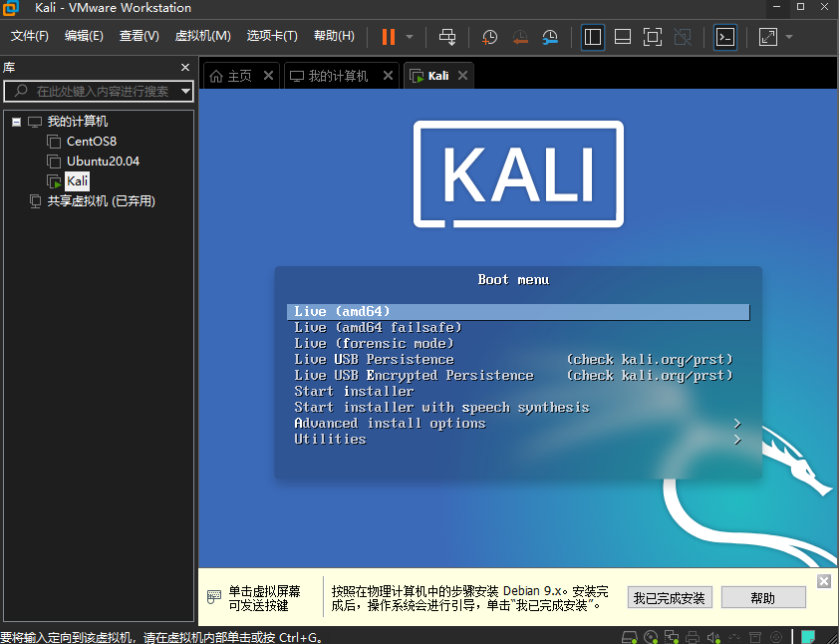Select Live (amd64 failsafe) boot option
This screenshot has height=644, width=840.
pos(378,327)
